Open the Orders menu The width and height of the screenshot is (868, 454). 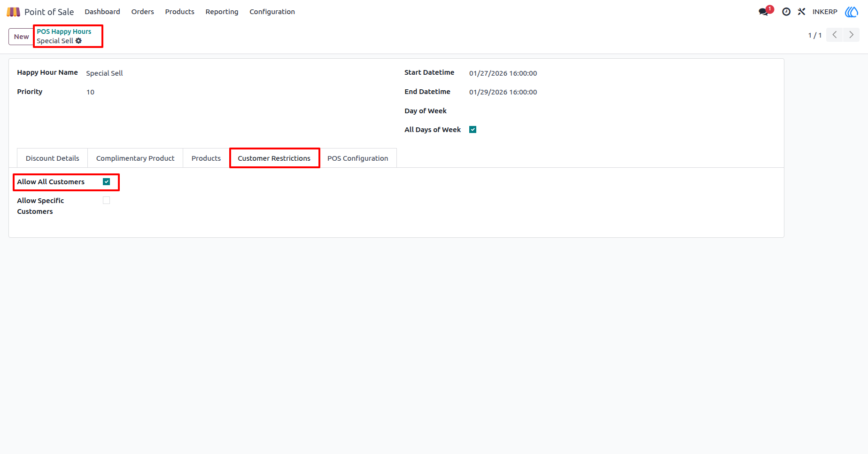tap(143, 12)
